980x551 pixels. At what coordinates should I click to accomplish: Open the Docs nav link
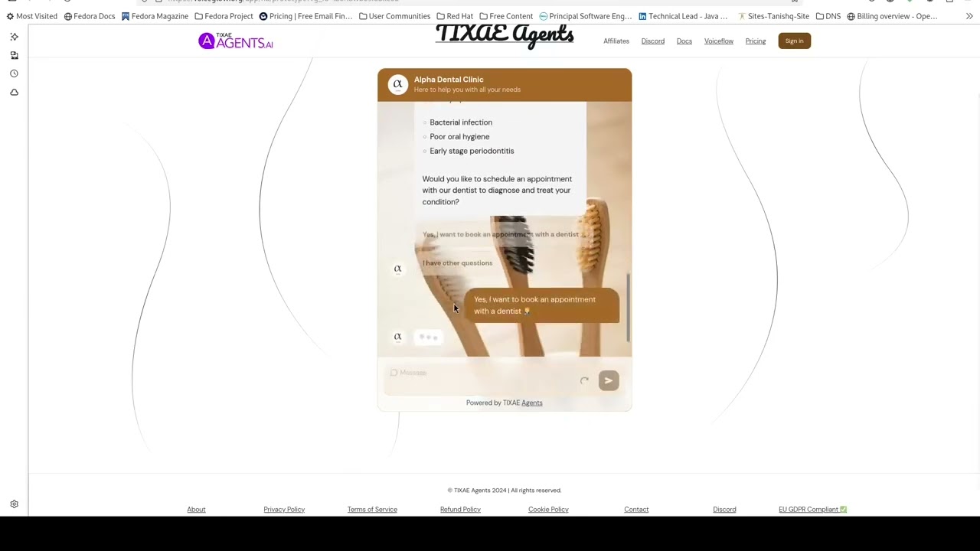point(684,41)
